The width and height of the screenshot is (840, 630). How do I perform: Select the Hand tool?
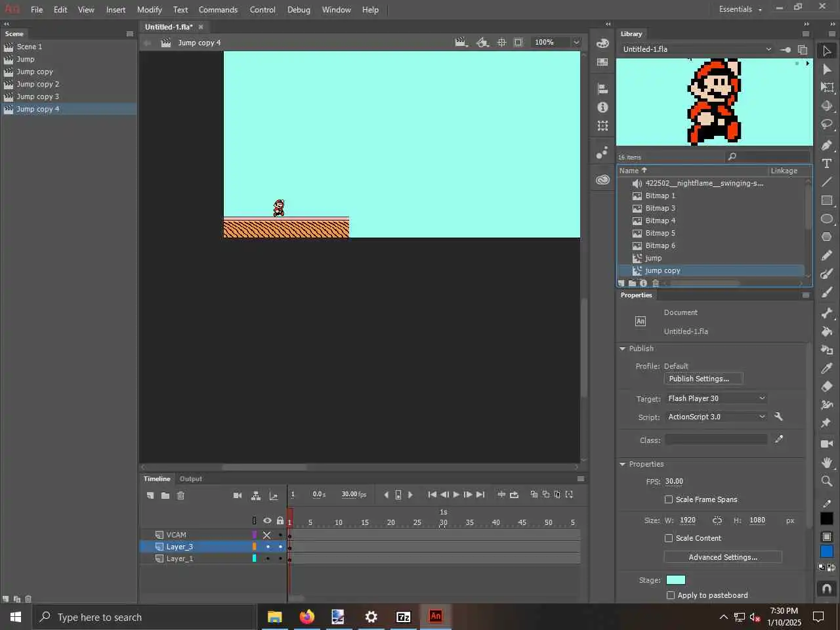coord(827,463)
